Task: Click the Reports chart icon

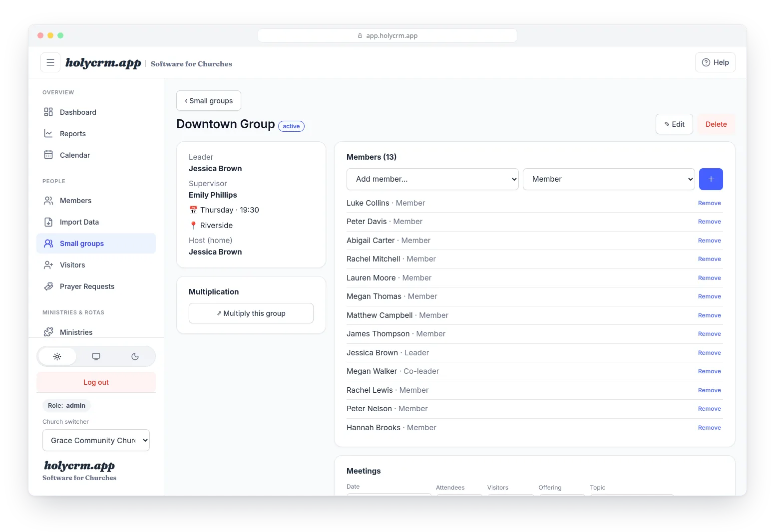Action: [x=48, y=133]
